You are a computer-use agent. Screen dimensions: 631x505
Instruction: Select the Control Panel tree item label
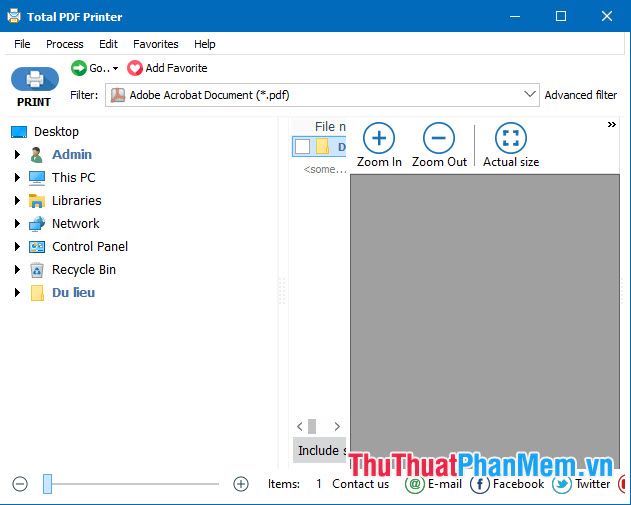90,247
